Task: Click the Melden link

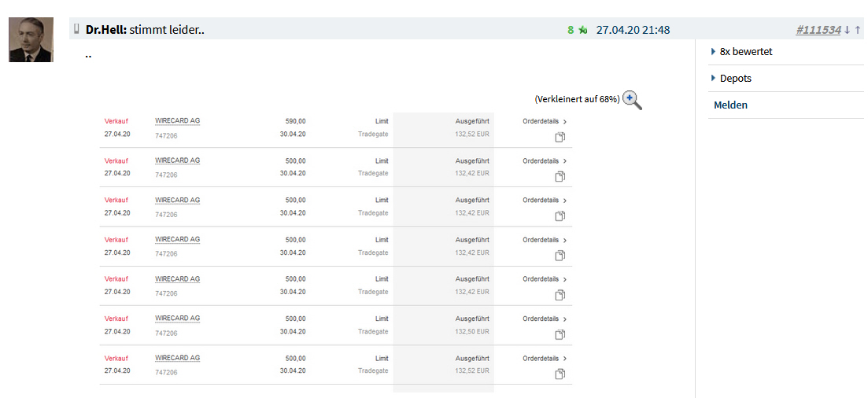Action: pos(730,105)
